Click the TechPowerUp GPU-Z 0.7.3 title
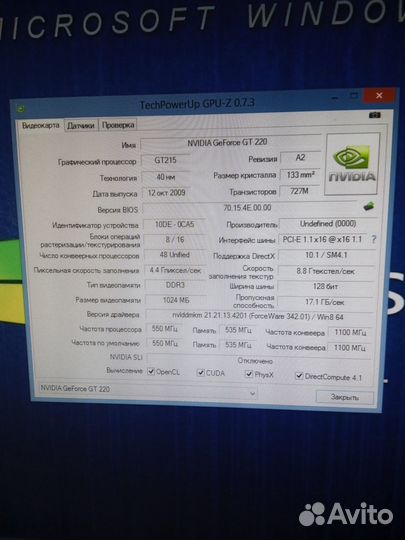 [x=197, y=103]
